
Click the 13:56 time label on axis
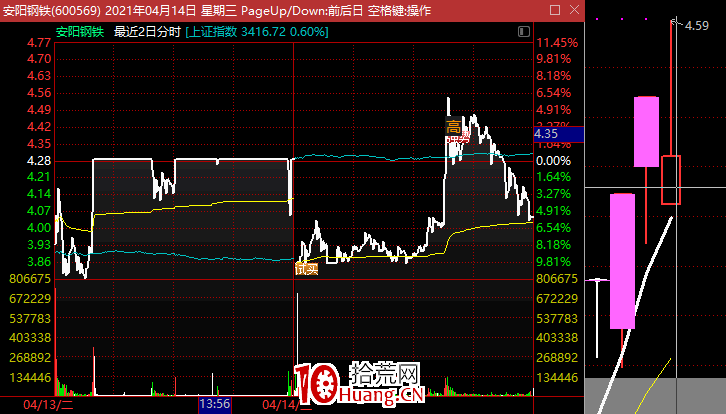pyautogui.click(x=215, y=404)
